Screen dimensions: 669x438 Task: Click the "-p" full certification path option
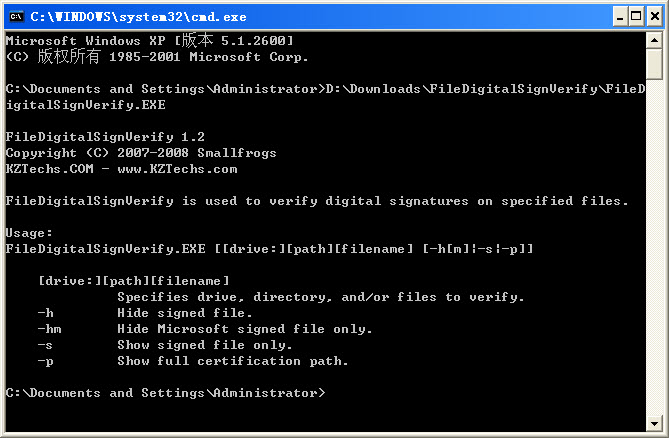pos(192,361)
